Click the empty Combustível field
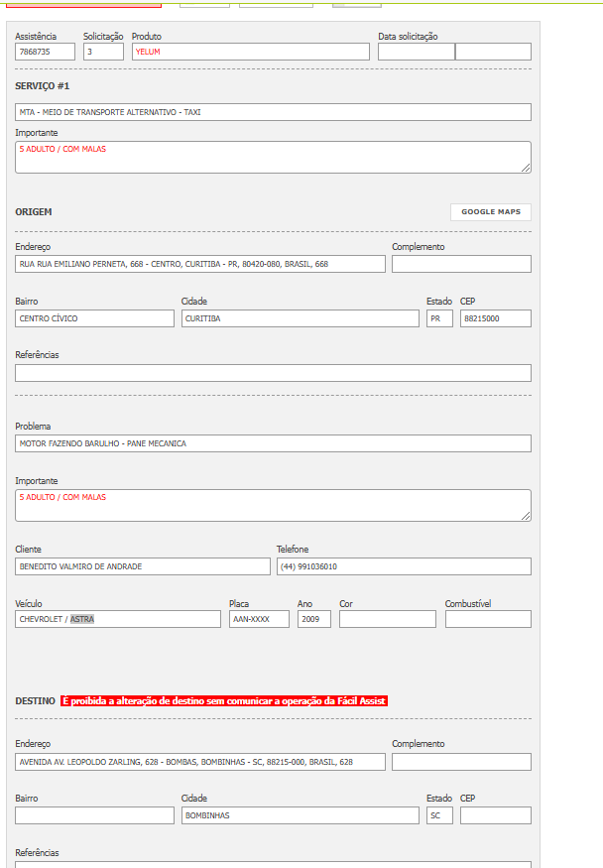Screen dimensions: 603x868 tap(488, 619)
